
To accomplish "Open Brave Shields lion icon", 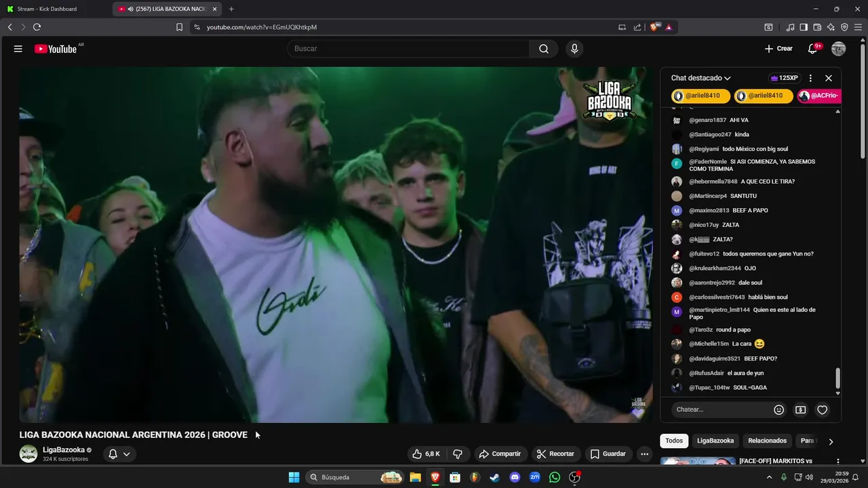I will tap(654, 27).
